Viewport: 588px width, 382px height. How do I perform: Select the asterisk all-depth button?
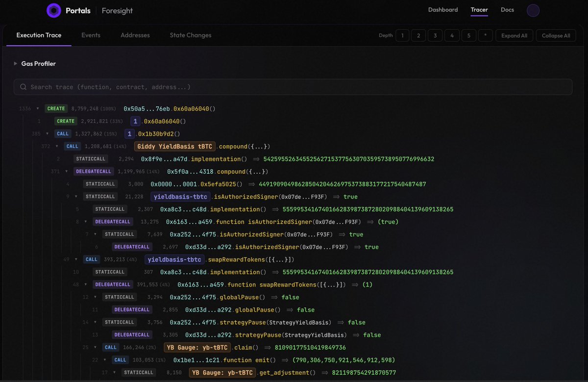click(x=485, y=35)
